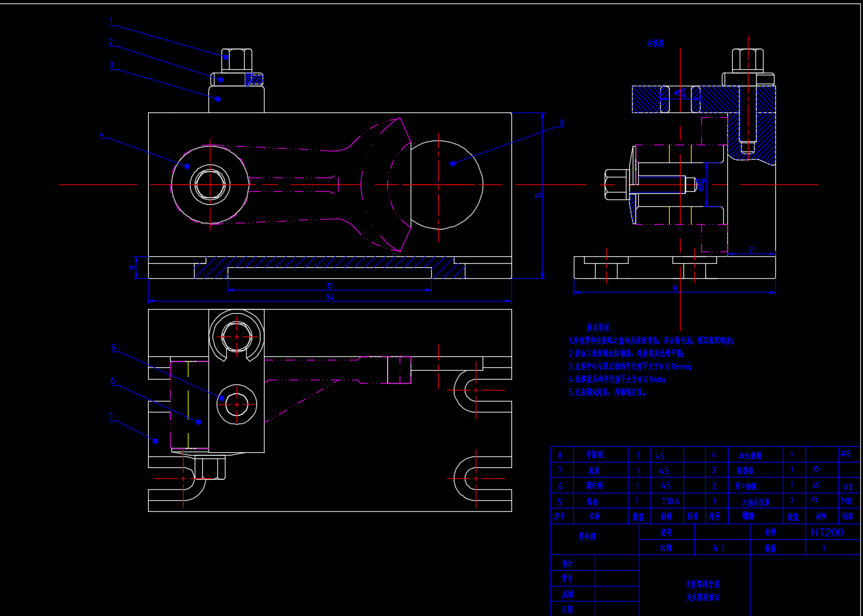Select the M8 standard cell in parts list
Viewport: 863px width, 616px height.
coord(847,501)
